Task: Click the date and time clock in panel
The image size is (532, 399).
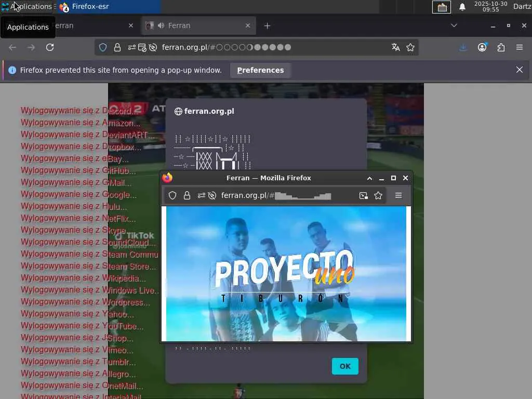Action: 490,7
